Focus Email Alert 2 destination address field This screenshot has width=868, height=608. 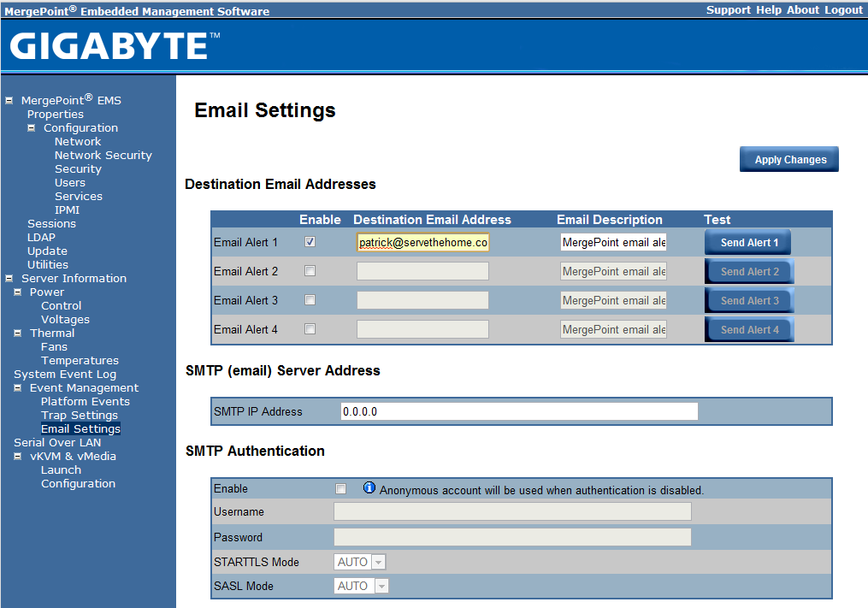423,271
